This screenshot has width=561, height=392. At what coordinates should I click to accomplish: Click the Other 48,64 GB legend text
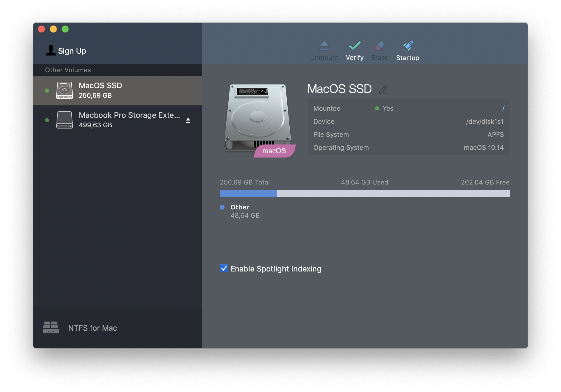(x=245, y=211)
